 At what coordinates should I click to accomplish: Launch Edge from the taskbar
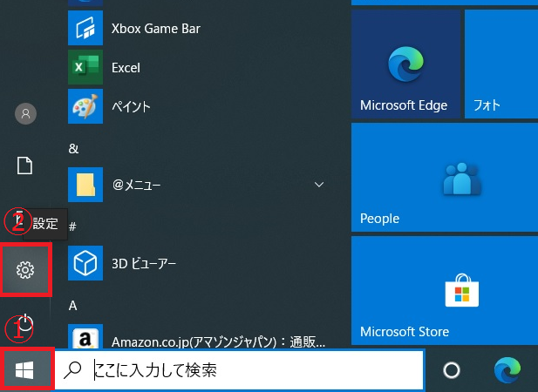[507, 370]
